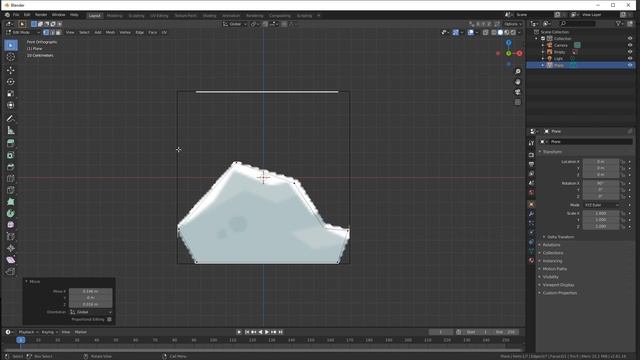Switch to solid viewport shading mode
The image size is (640, 360).
pos(500,32)
